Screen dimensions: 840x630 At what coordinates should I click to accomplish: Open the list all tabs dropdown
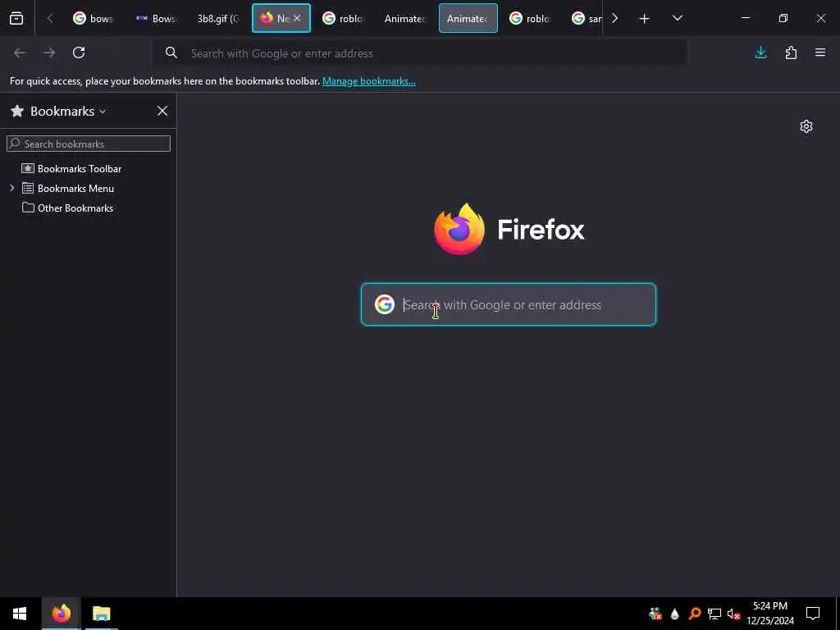(677, 18)
